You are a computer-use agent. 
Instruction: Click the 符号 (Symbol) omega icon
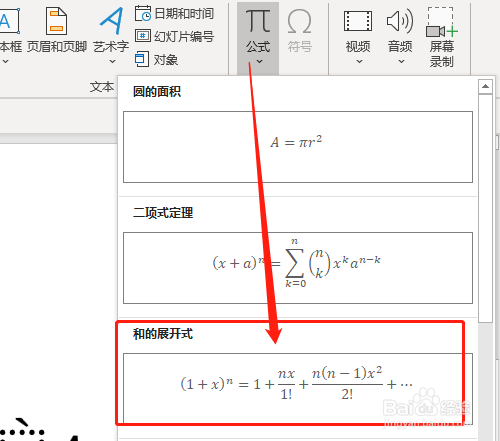point(299,21)
